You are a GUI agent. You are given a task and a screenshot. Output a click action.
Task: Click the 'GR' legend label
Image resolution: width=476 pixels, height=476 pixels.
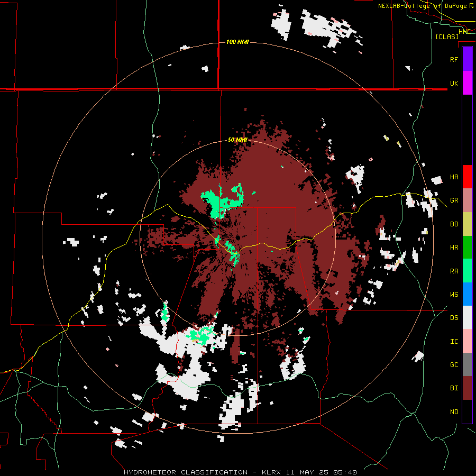click(x=454, y=200)
